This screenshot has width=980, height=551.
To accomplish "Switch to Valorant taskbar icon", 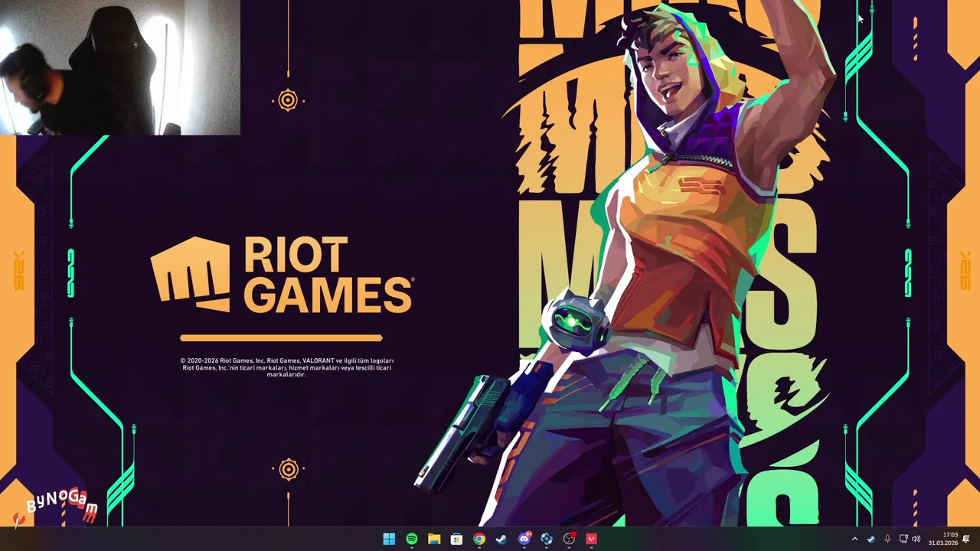I will click(x=592, y=539).
